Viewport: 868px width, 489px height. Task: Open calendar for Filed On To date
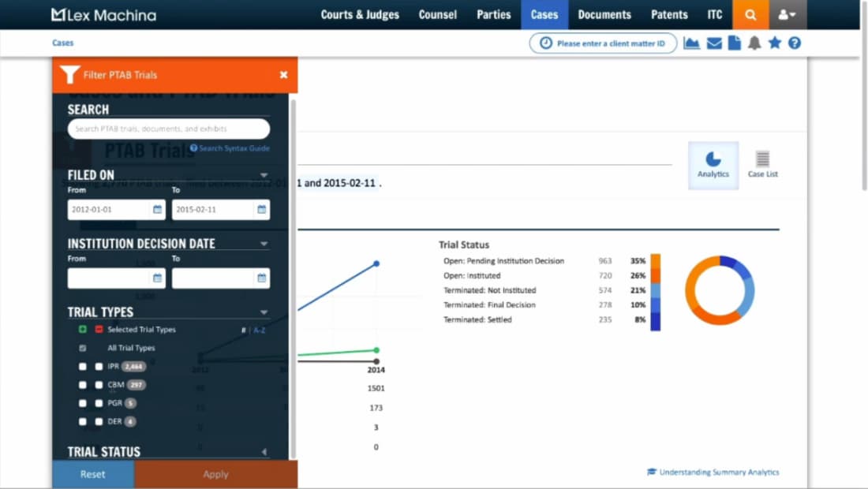261,210
